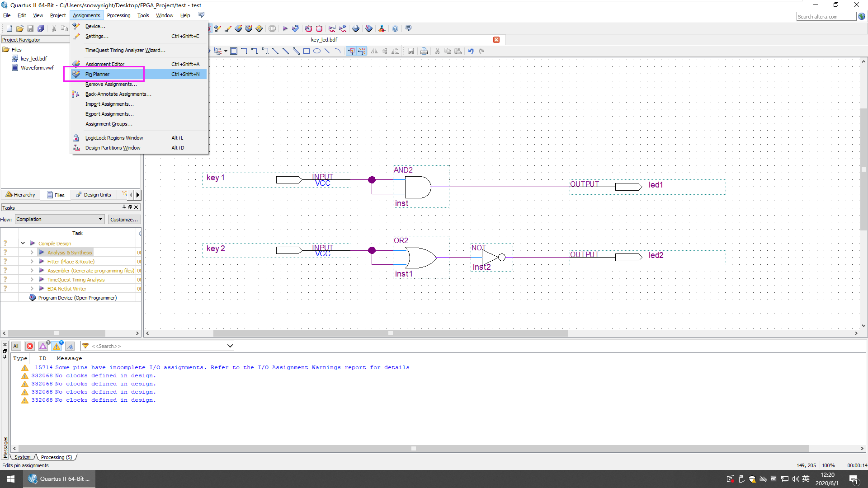
Task: Click Program Device Open Programmer button
Action: pyautogui.click(x=77, y=297)
